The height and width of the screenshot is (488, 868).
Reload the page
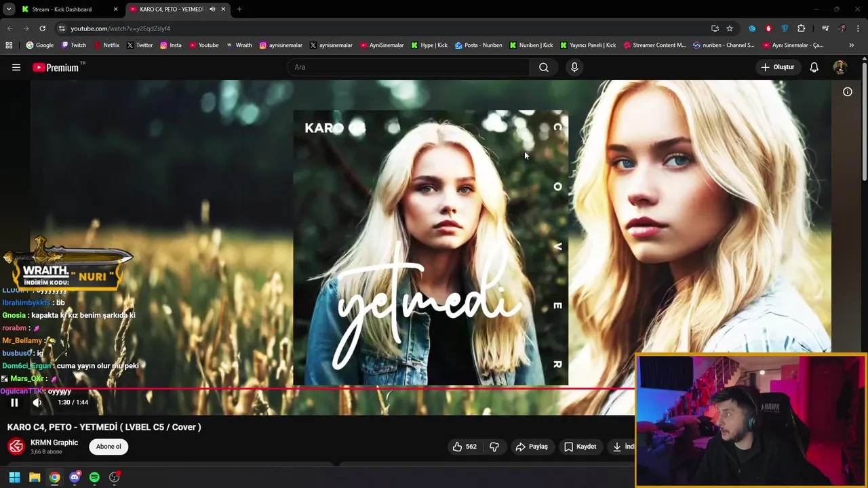point(42,28)
